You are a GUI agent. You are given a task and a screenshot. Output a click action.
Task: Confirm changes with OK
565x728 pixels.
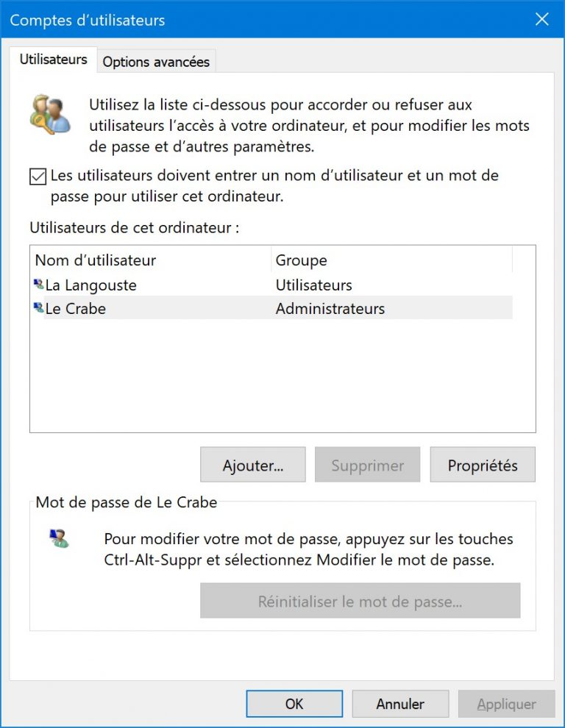(294, 704)
